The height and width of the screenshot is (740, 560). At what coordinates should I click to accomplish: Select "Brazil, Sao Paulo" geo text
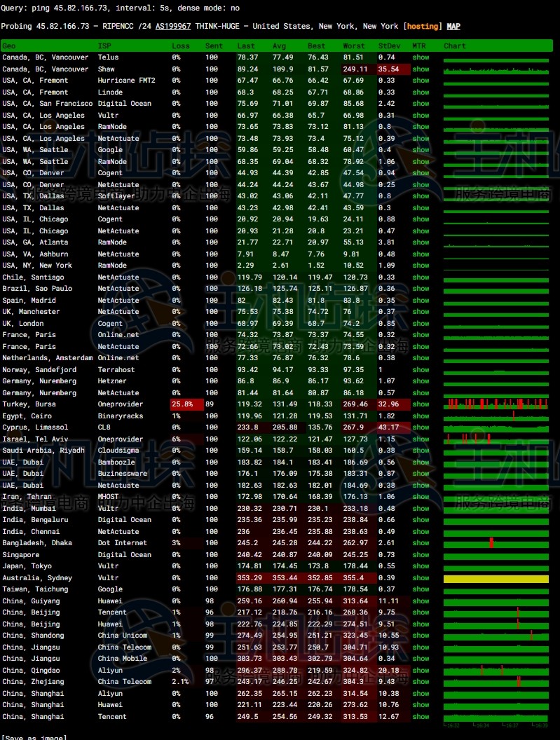coord(37,288)
